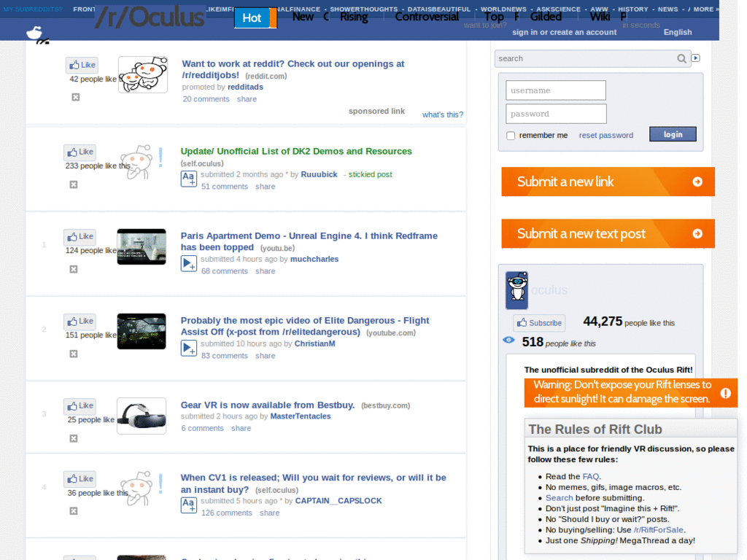Click share under the Gear VR post
This screenshot has height=560, width=747.
pos(241,429)
